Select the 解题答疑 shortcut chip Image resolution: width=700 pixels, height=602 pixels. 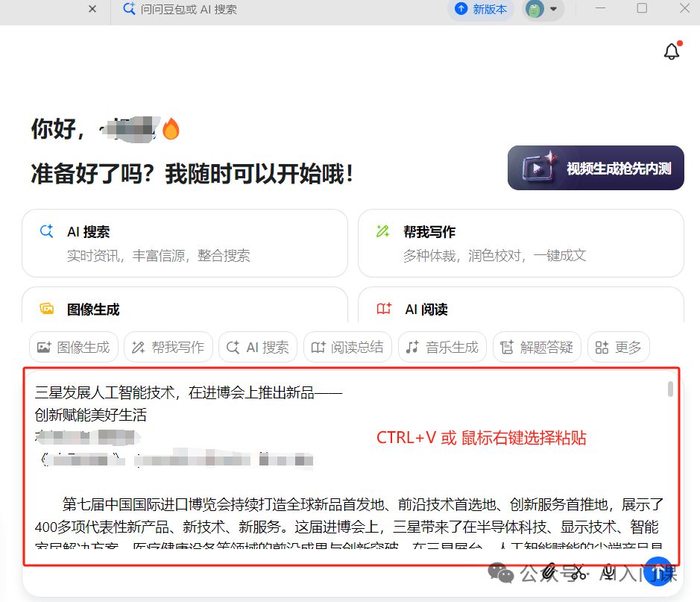[537, 347]
